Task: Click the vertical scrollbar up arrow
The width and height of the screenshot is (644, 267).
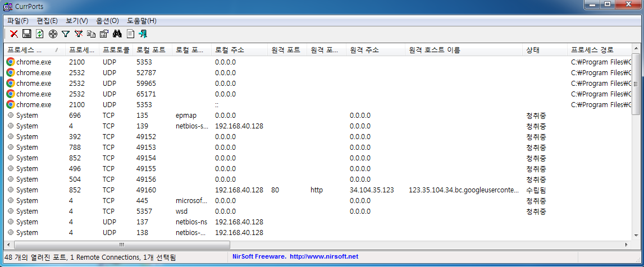Action: click(x=636, y=48)
